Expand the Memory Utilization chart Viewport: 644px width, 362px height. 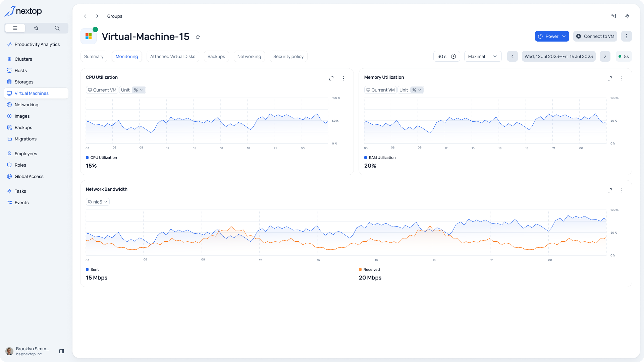point(610,78)
